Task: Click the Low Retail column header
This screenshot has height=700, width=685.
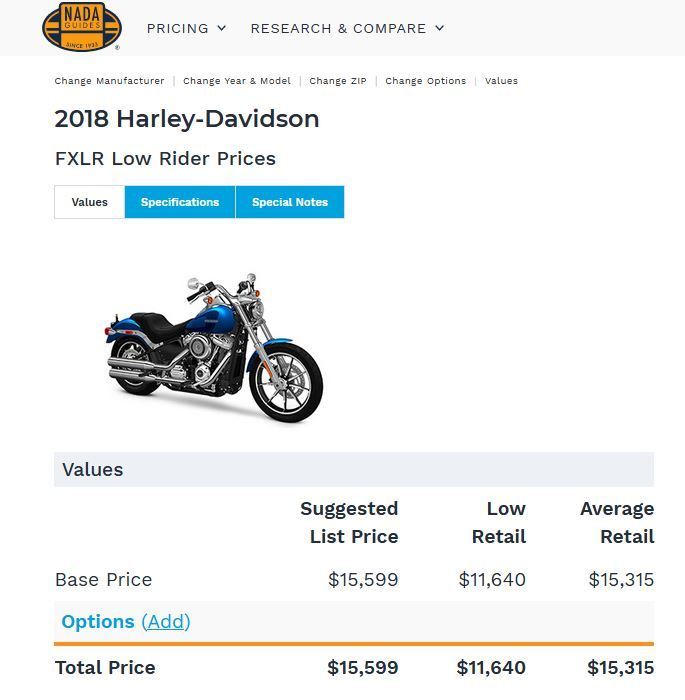Action: pyautogui.click(x=499, y=522)
